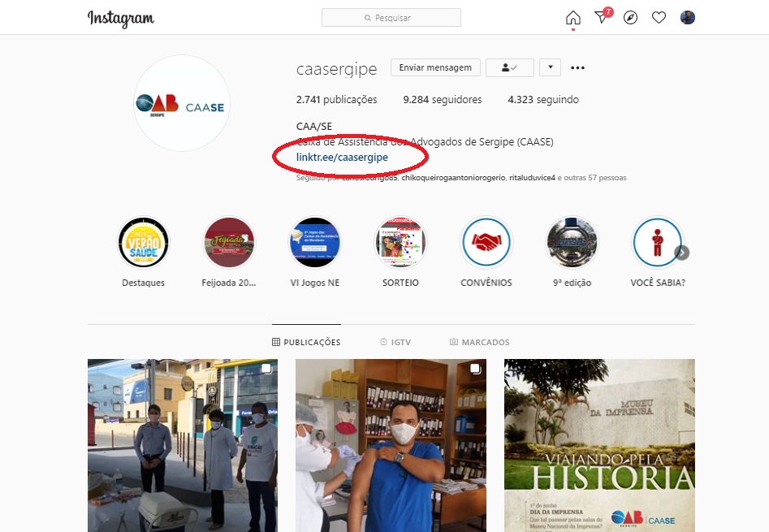Screen dimensions: 769x532
Task: Open the caasergipe profile picture
Action: click(182, 103)
